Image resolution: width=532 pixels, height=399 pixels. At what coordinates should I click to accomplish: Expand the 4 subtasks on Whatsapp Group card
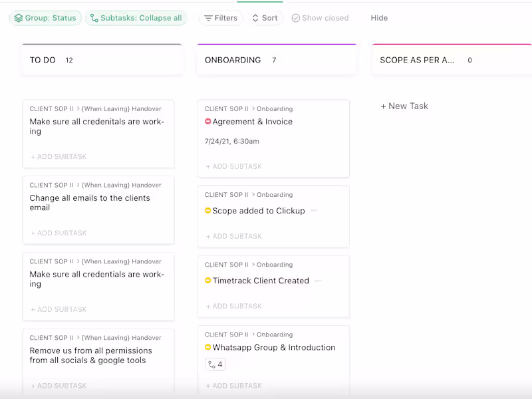(x=215, y=364)
